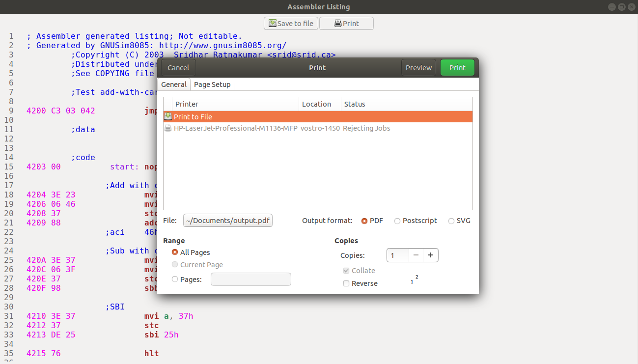638x364 pixels.
Task: Decrease copies with the minus button
Action: point(416,255)
